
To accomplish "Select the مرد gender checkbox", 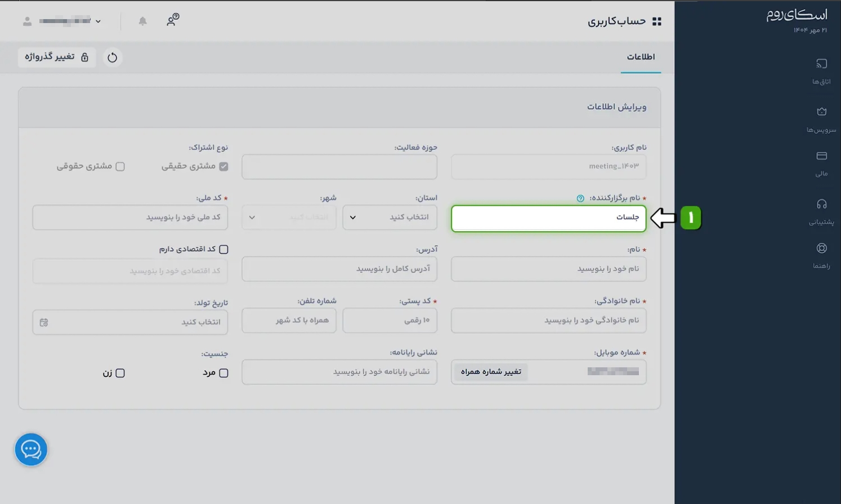I will 223,373.
